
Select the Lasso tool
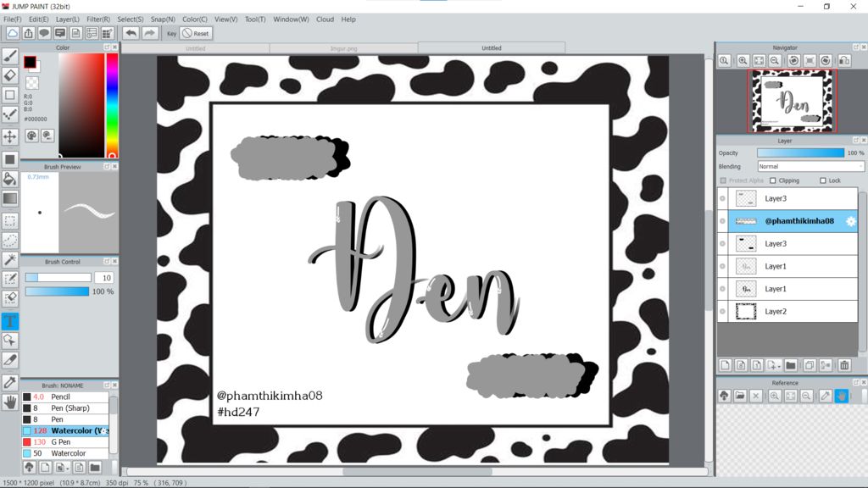[x=10, y=240]
